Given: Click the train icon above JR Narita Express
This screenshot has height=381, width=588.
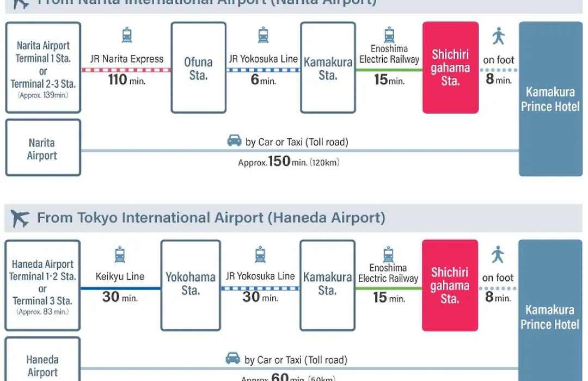Looking at the screenshot, I should coord(127,35).
